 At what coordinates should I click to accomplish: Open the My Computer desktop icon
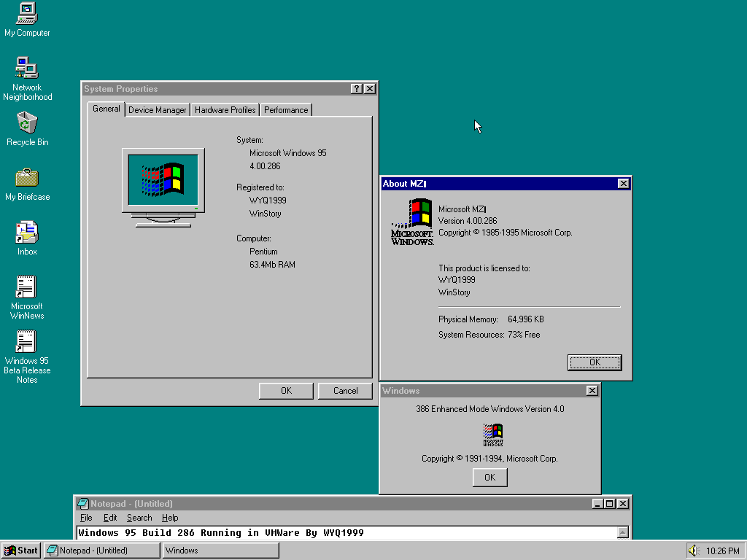coord(27,14)
